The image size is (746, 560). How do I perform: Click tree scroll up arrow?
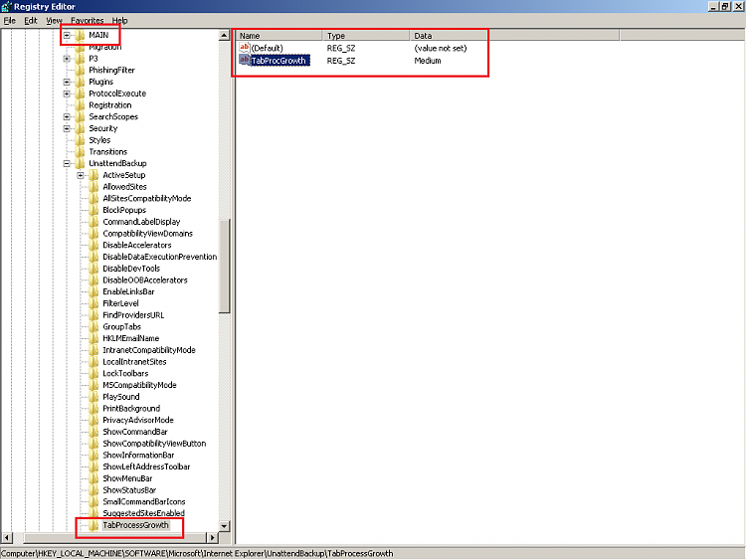pos(225,35)
